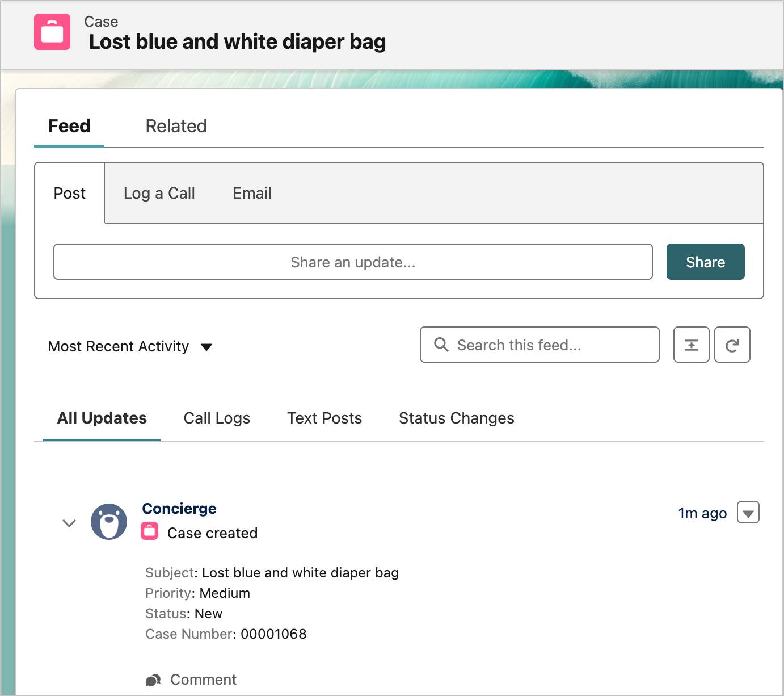Filter the feed by Call Logs
Screen dimensions: 784x696
[217, 418]
